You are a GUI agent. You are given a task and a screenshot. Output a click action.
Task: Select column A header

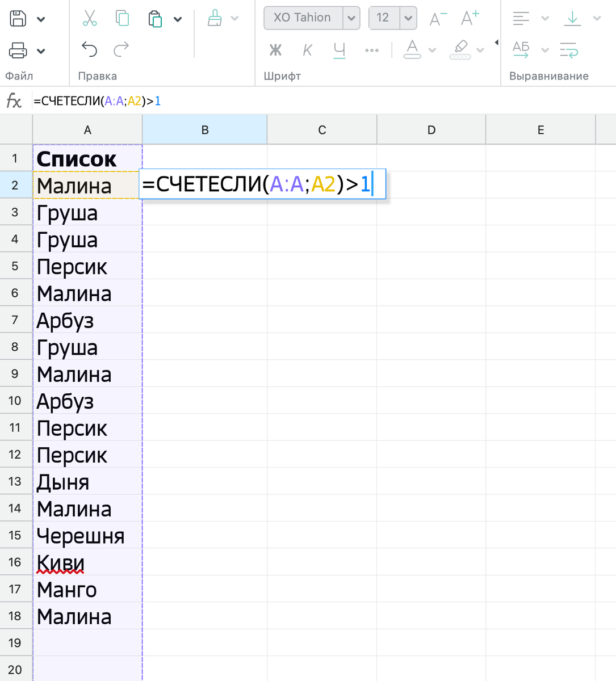coord(87,130)
